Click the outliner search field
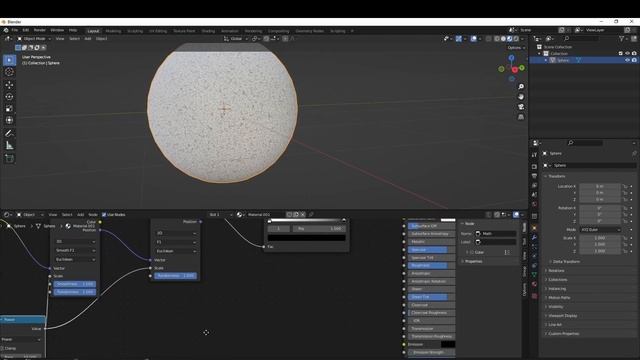 pyautogui.click(x=582, y=39)
